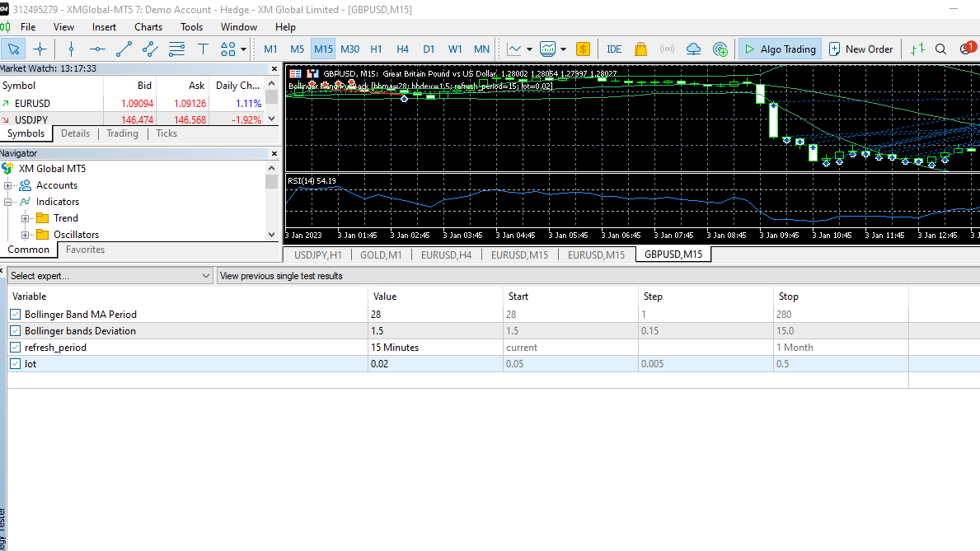
Task: Open the Charts menu
Action: 148,26
